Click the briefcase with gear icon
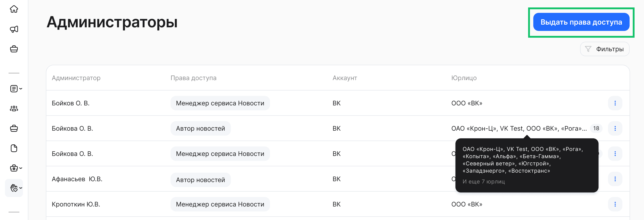This screenshot has height=220, width=644. pos(13,168)
